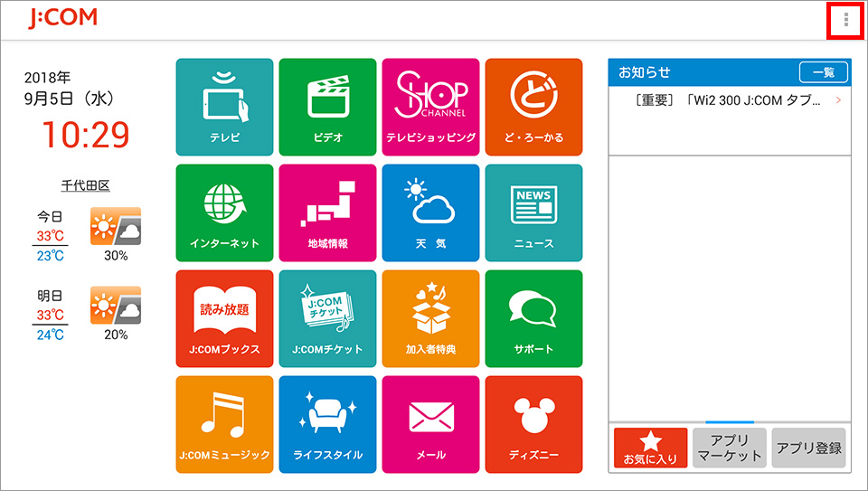
Task: Switch to the アプリマーケット tab
Action: tap(730, 448)
